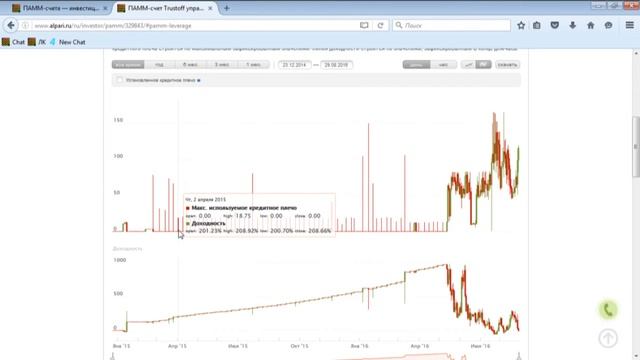The height and width of the screenshot is (360, 640).
Task: Click the Апр '15 x-axis label
Action: (177, 346)
